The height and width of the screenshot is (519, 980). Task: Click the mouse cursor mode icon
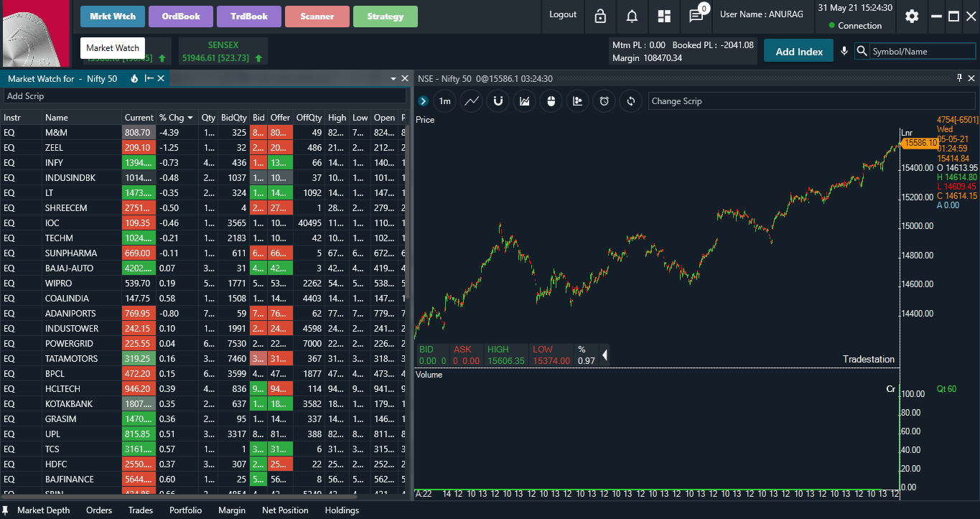click(551, 101)
